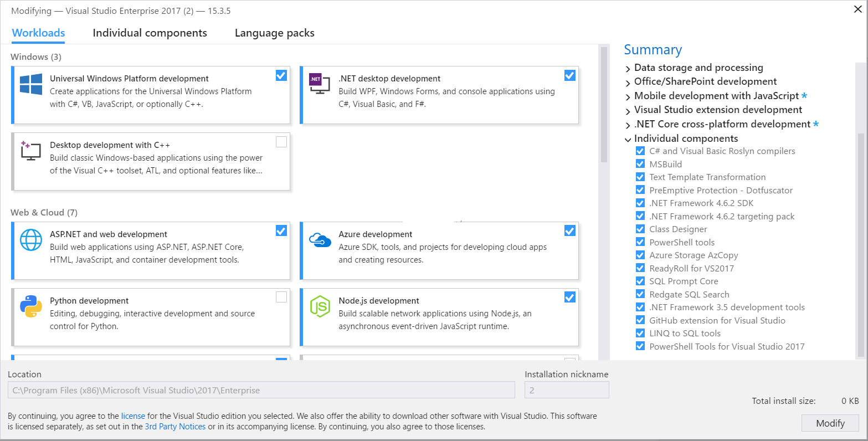The image size is (868, 441).
Task: Switch to the Workloads tab
Action: click(38, 33)
